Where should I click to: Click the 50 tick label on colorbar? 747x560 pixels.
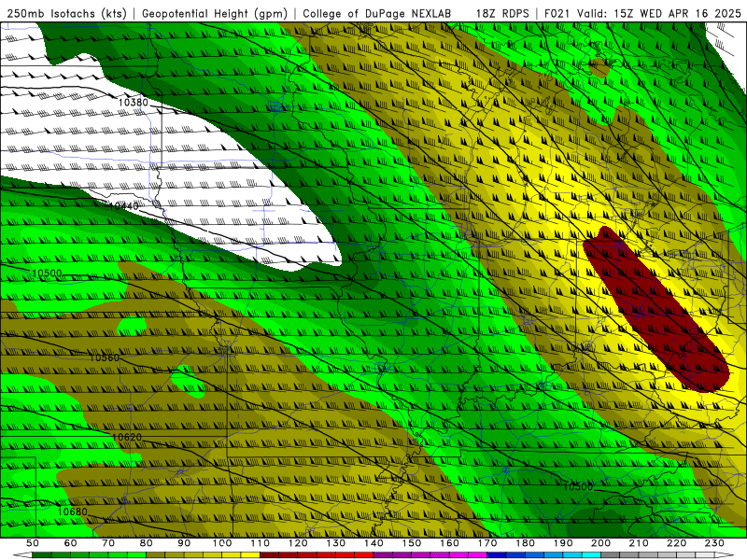[x=33, y=543]
